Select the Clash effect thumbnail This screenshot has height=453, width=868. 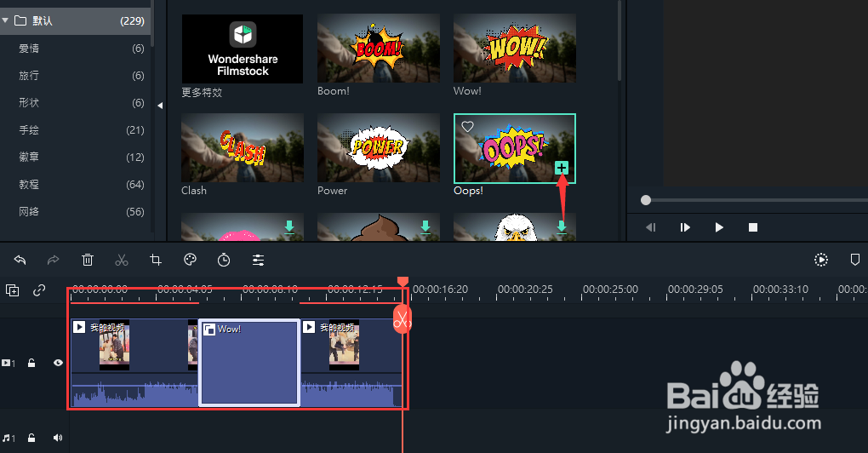click(243, 148)
